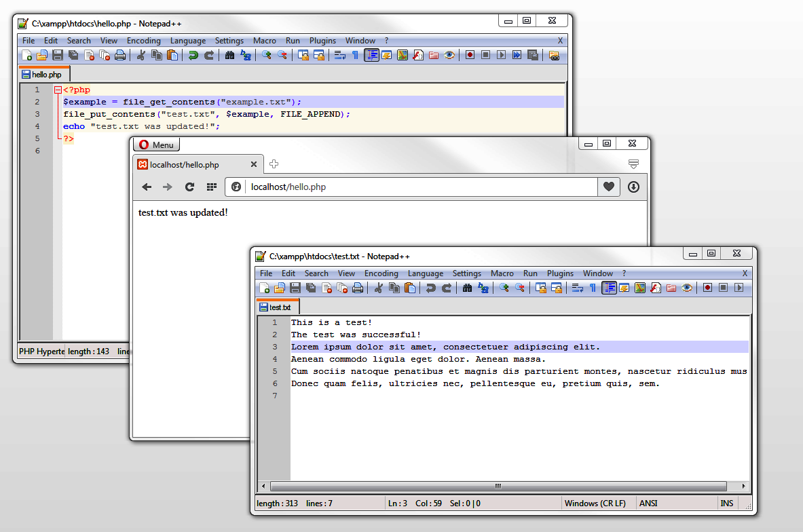Toggle word wrap in hello.php toolbar
This screenshot has width=803, height=532.
tap(340, 55)
